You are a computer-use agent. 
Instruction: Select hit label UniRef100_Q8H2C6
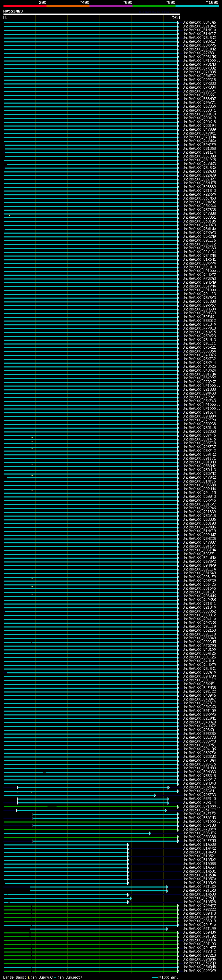(x=199, y=539)
